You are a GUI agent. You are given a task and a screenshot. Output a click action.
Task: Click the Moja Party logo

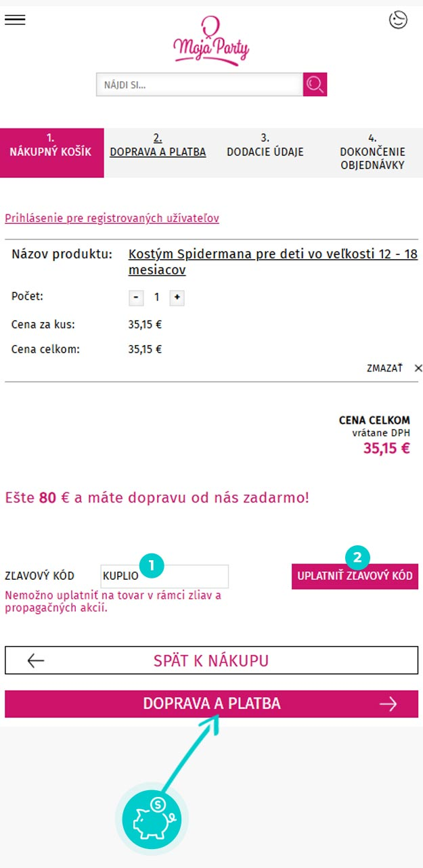[210, 42]
